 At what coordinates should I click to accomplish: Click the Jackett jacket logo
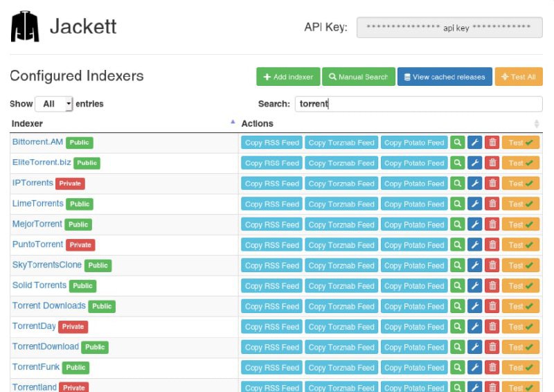click(25, 26)
